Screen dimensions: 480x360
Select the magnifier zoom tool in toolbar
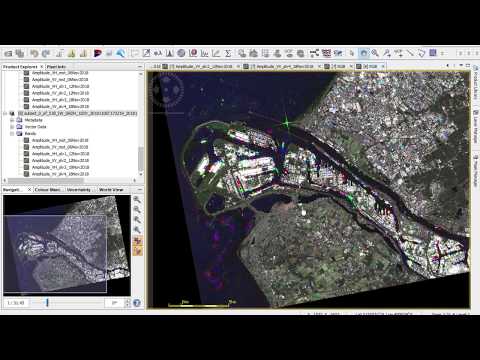pyautogui.click(x=375, y=53)
